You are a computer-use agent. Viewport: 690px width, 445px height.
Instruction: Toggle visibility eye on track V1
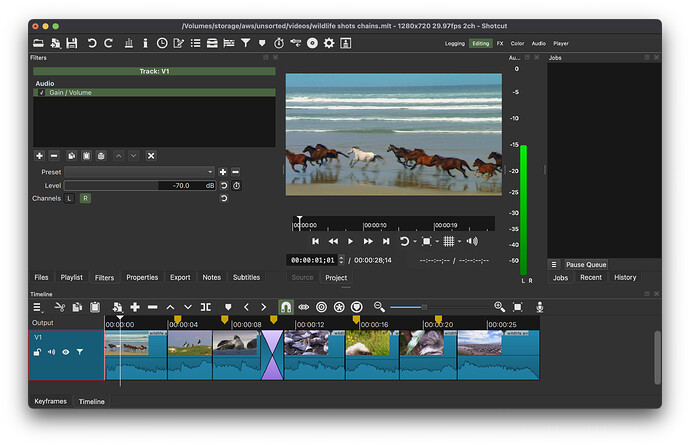[x=66, y=352]
